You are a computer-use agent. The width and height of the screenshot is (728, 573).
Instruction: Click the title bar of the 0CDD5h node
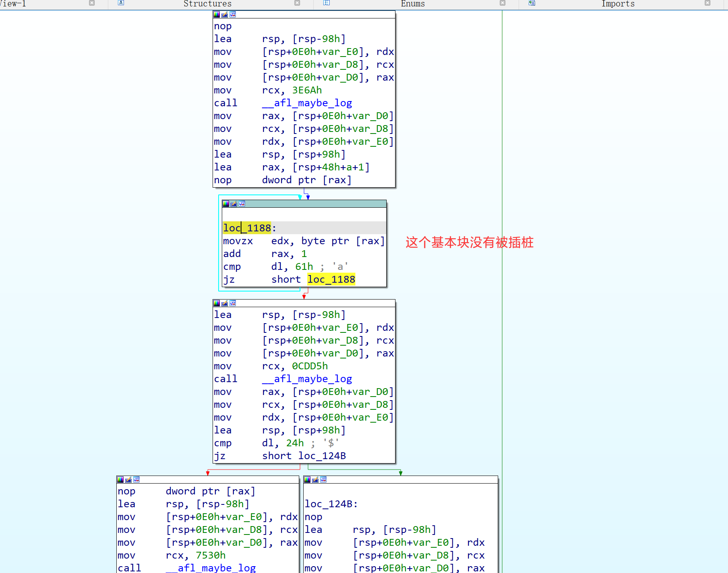coord(304,303)
